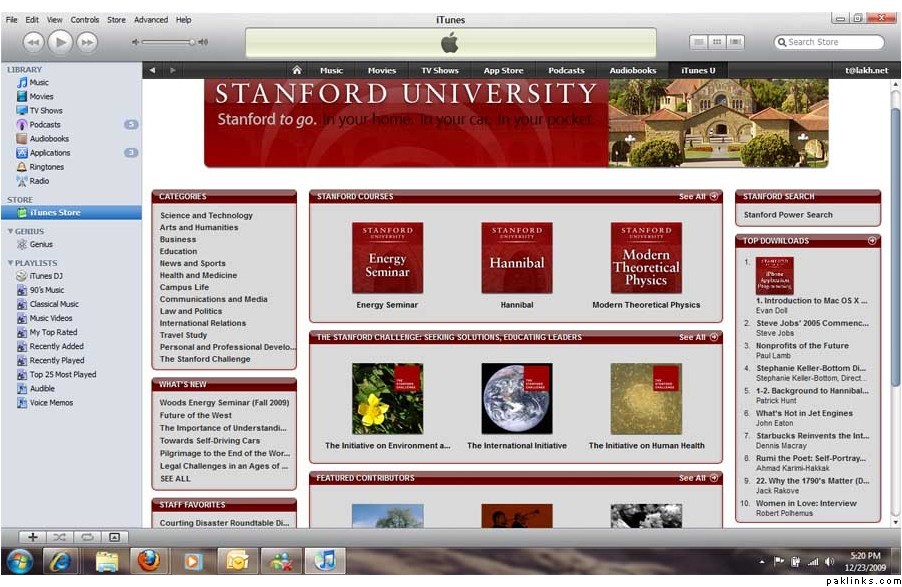The height and width of the screenshot is (587, 902).
Task: Open the Windows Start button
Action: click(x=20, y=561)
